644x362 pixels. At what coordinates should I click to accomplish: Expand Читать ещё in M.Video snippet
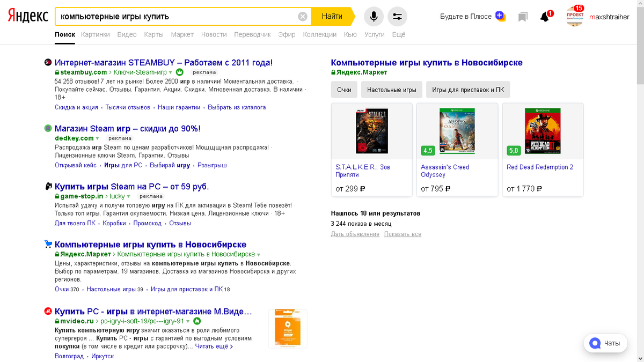[214, 346]
